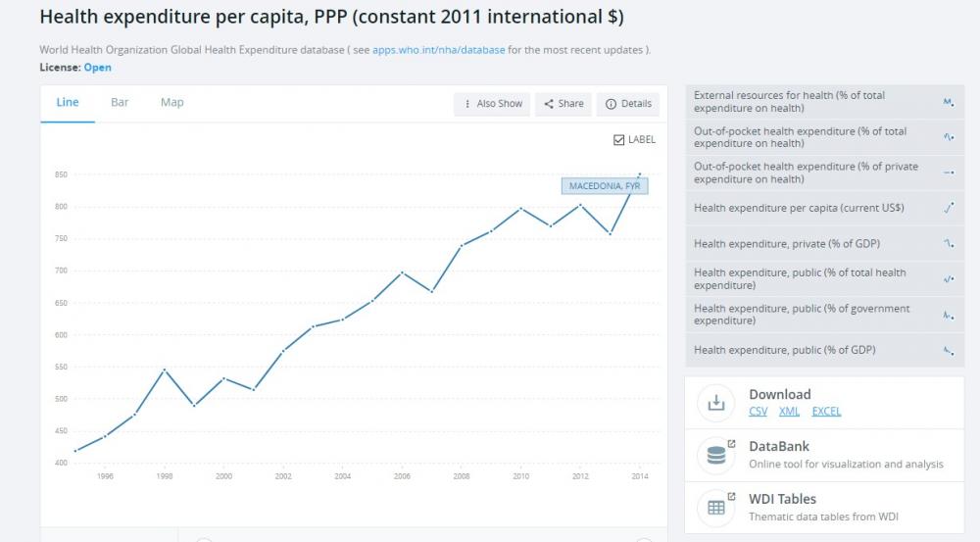Click the WDI Tables grid icon

click(x=716, y=508)
